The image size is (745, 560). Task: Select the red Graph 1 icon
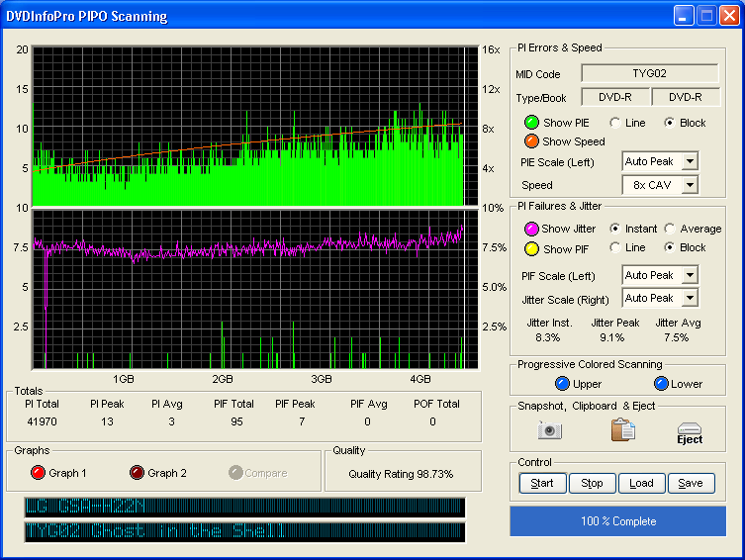coord(40,473)
